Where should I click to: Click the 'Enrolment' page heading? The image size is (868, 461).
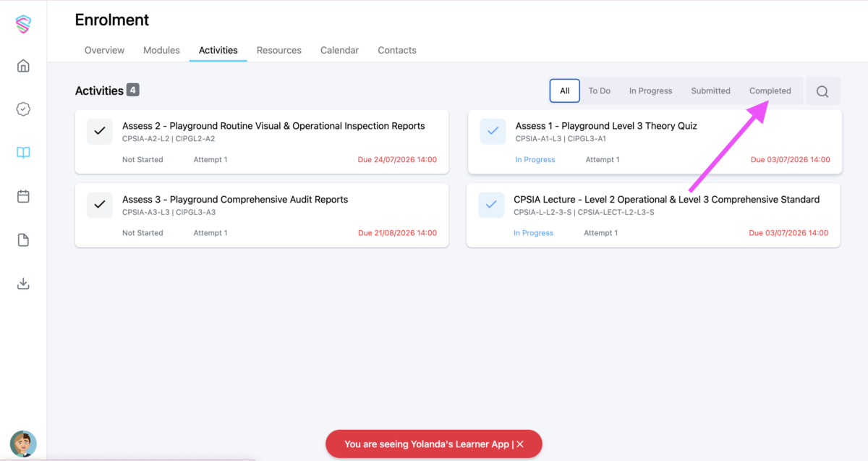click(112, 20)
